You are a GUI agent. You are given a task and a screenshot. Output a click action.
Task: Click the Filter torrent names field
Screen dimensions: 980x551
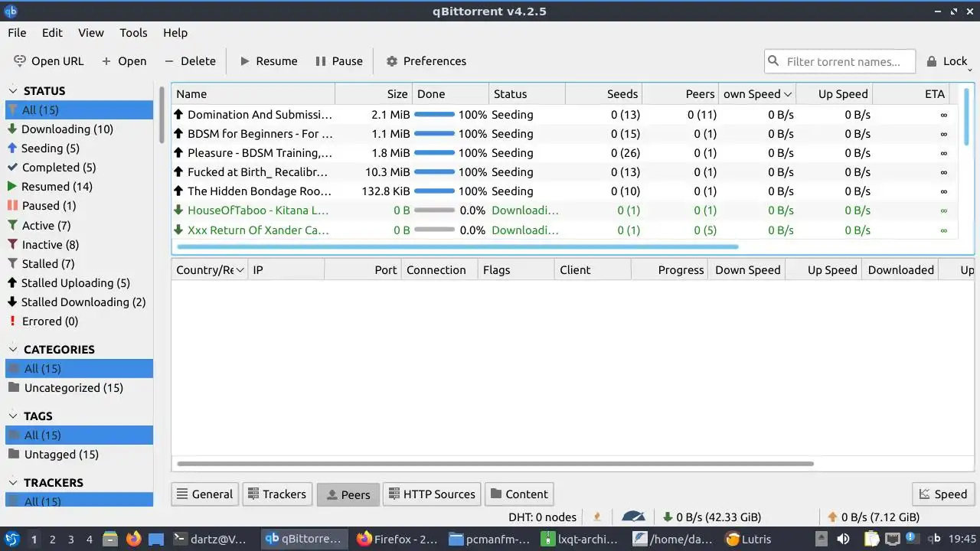840,61
